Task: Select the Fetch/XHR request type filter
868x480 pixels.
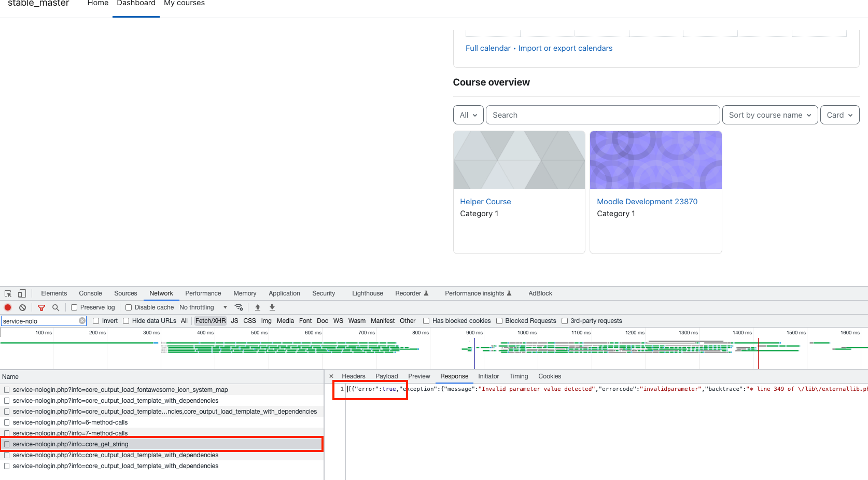Action: (211, 321)
